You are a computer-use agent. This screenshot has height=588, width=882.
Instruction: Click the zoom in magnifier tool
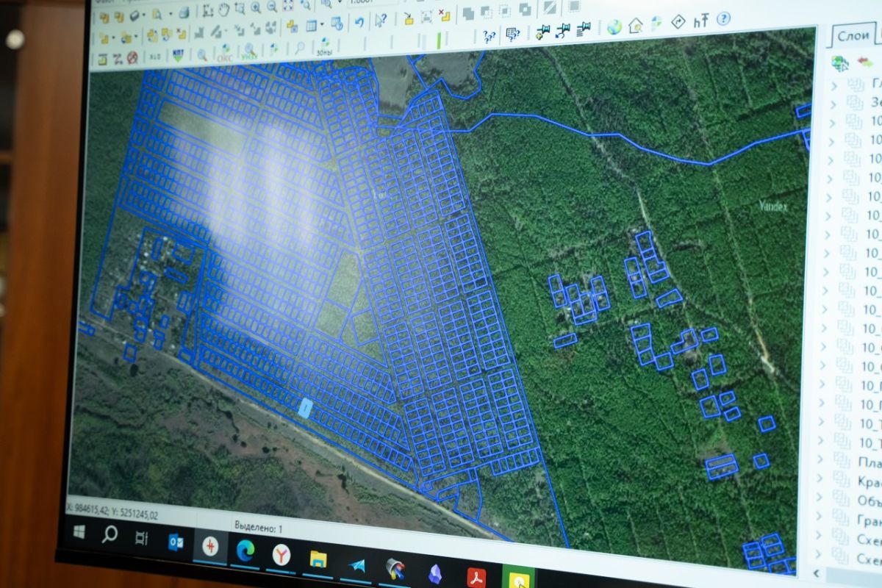[256, 7]
